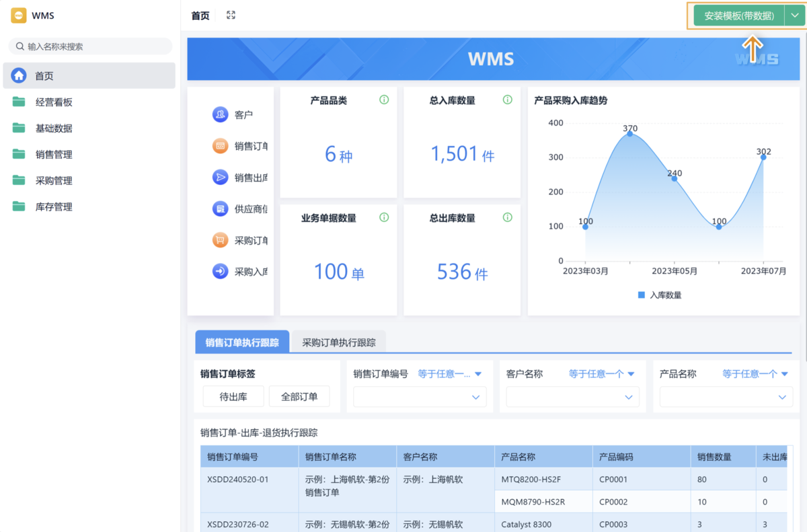The image size is (807, 532).
Task: Click the 采购入库 shortcut icon
Action: coord(220,271)
